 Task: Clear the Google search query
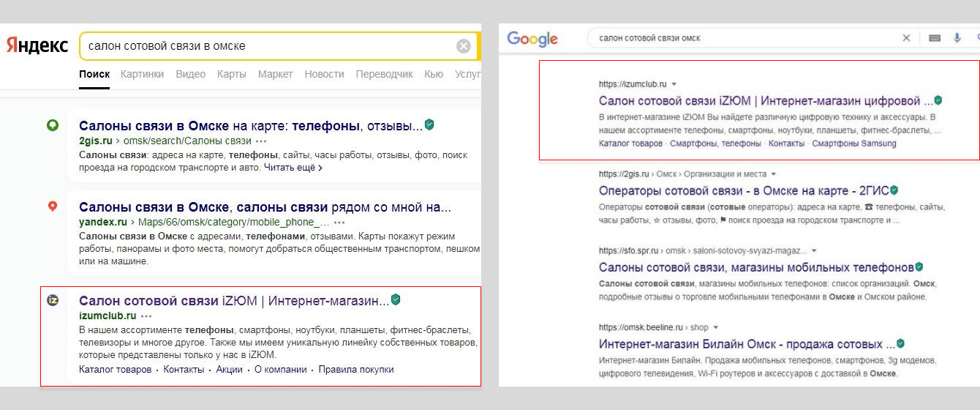click(907, 38)
